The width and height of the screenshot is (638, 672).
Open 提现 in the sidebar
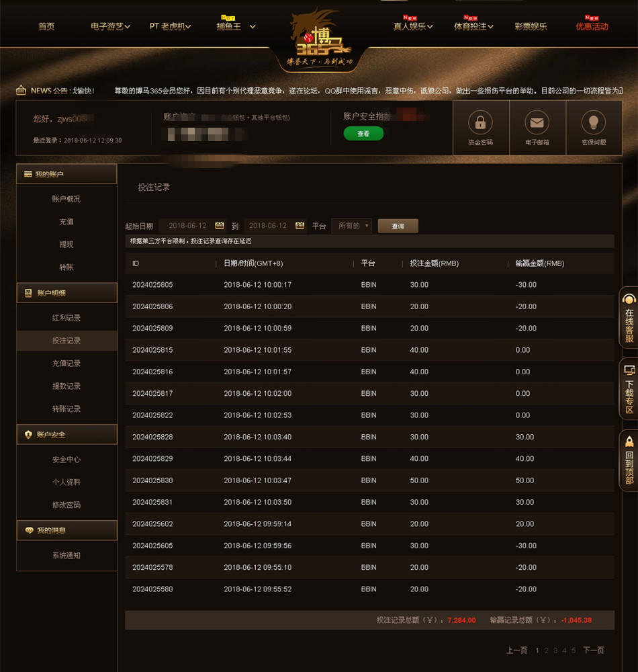[66, 245]
